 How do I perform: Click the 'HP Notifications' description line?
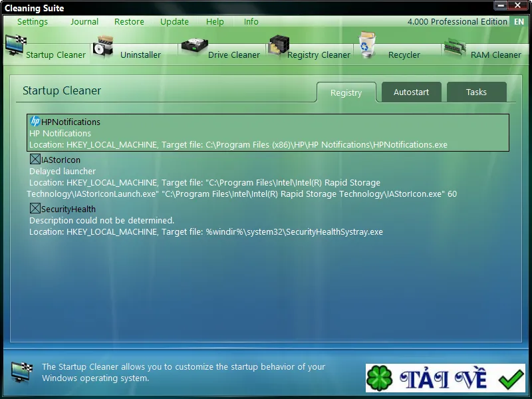(60, 134)
